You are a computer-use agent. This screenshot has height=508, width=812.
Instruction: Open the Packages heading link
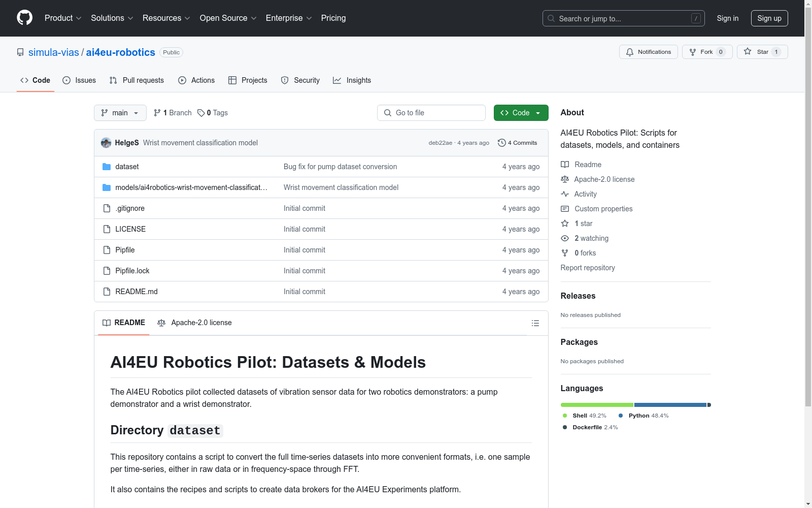[x=579, y=342]
